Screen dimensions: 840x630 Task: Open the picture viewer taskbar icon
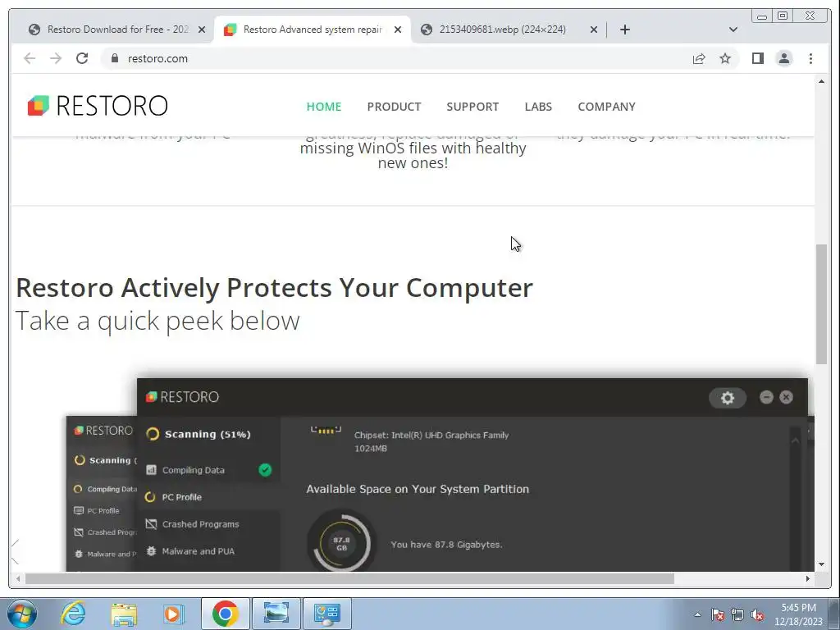(x=276, y=614)
